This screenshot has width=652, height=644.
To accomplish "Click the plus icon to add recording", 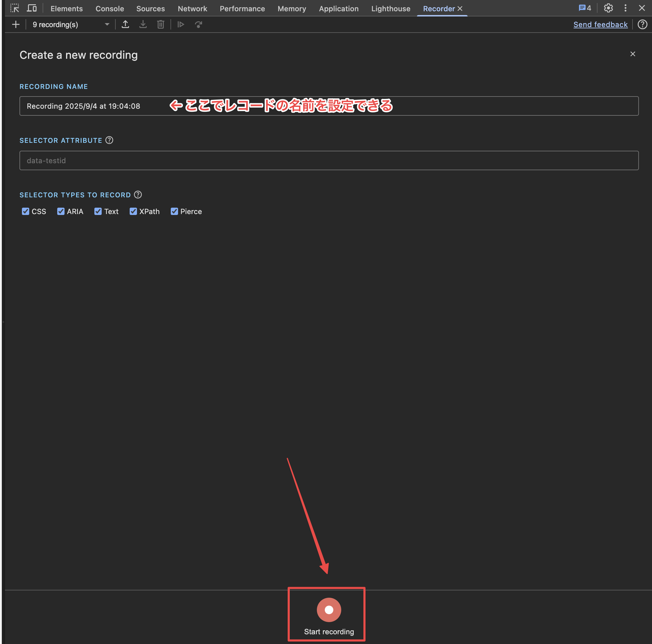I will (16, 24).
